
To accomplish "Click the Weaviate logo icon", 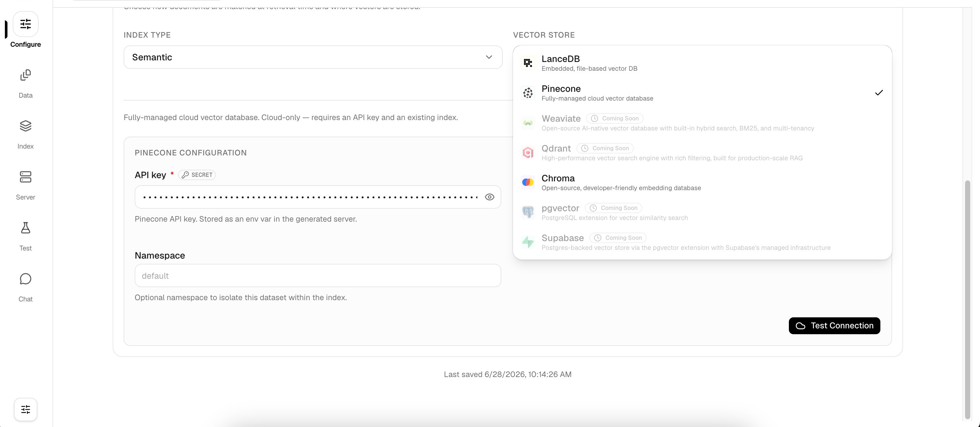I will click(528, 123).
